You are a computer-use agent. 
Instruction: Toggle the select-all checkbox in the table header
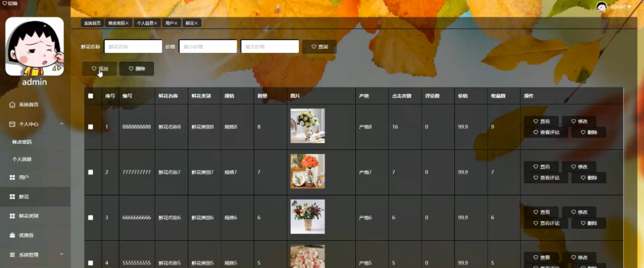point(91,96)
